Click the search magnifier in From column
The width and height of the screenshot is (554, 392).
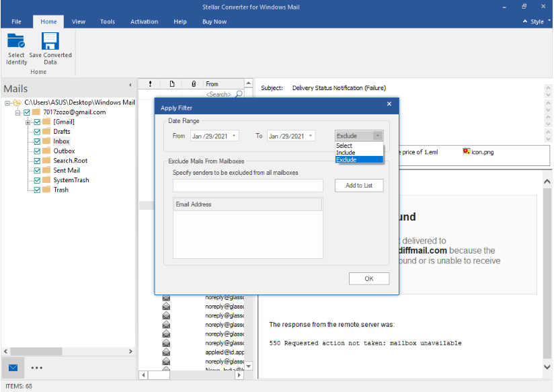[x=239, y=94]
